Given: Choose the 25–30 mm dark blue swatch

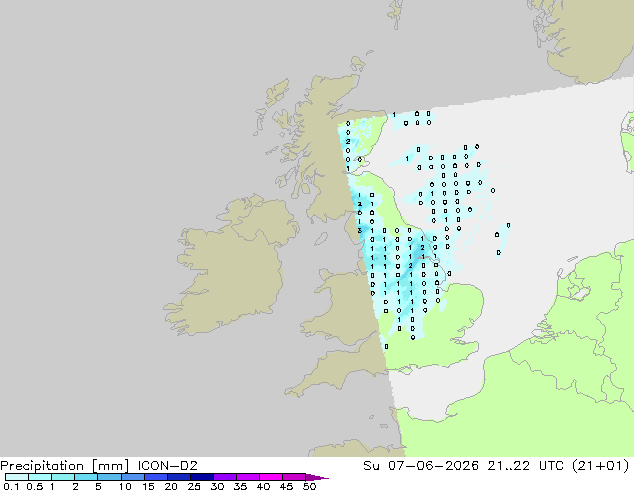Looking at the screenshot, I should coord(201,477).
